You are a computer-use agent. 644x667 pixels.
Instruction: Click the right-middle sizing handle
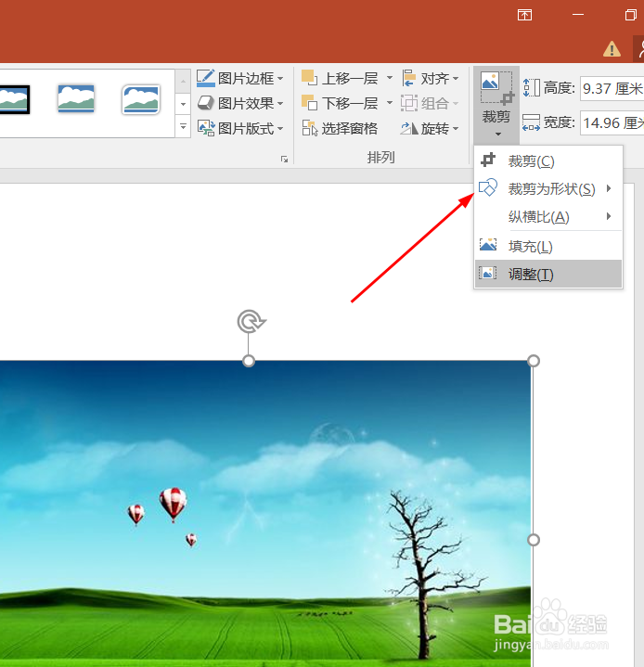click(534, 540)
